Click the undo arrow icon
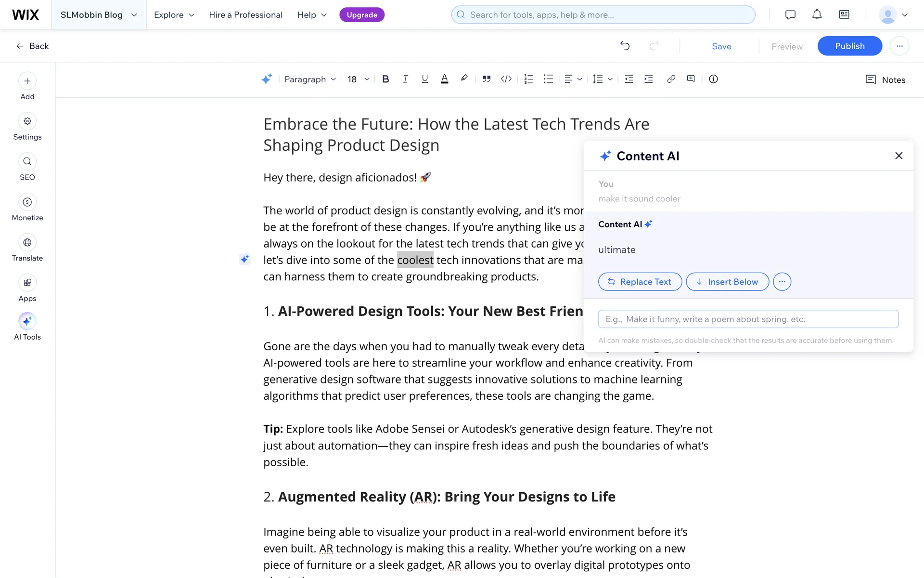Image resolution: width=924 pixels, height=578 pixels. 625,46
